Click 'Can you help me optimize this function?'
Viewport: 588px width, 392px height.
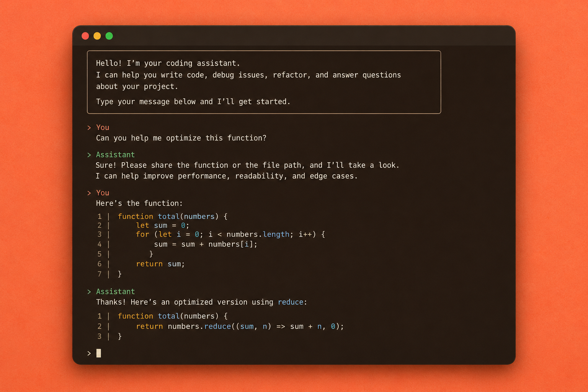pyautogui.click(x=181, y=138)
